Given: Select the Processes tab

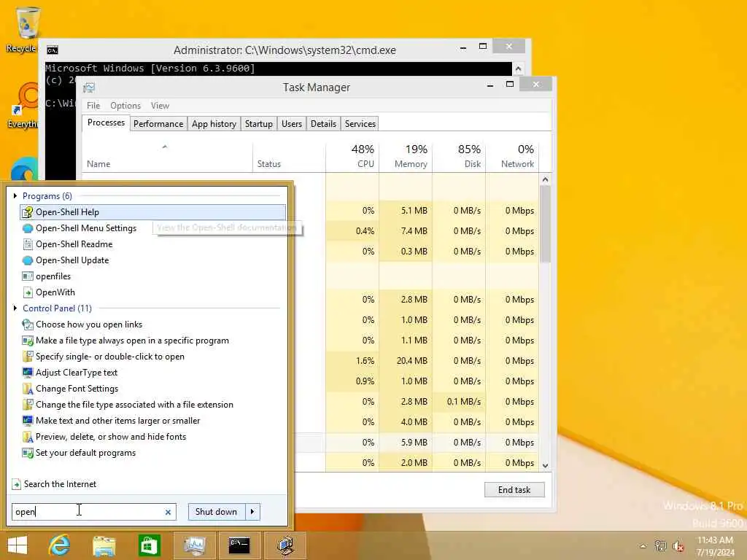Looking at the screenshot, I should [x=106, y=122].
